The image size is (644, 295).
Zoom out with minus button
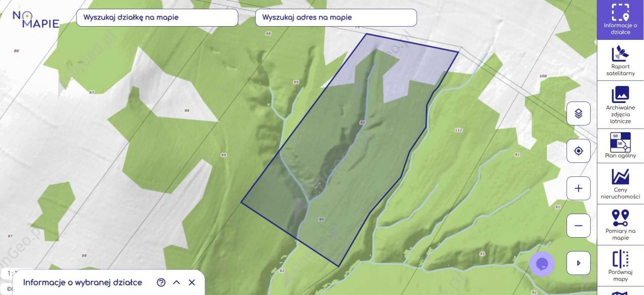click(579, 226)
